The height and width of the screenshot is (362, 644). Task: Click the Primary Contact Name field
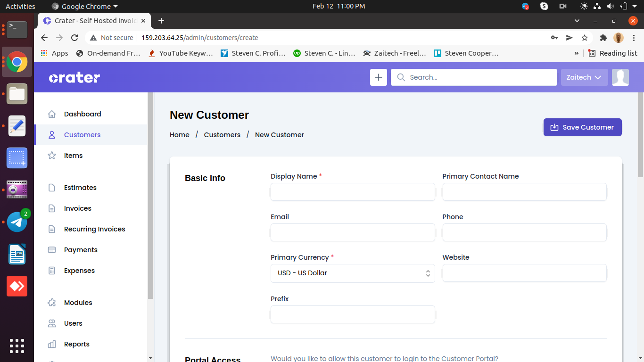[x=524, y=192]
